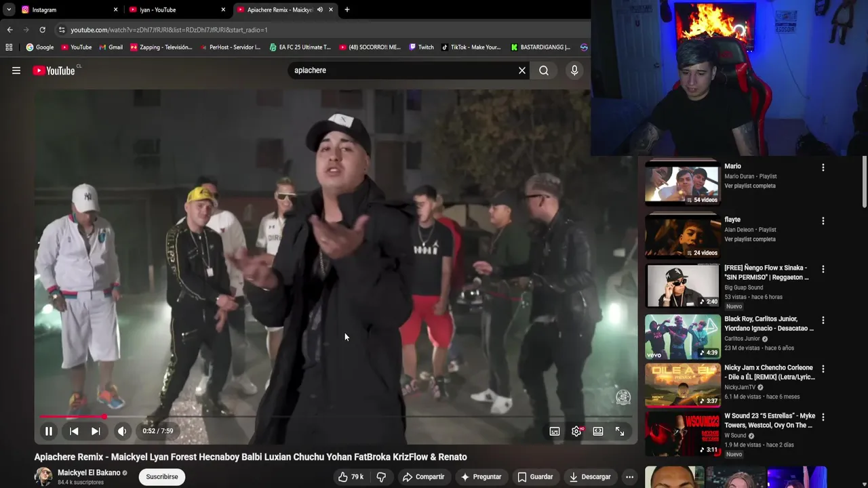
Task: Open options for the Black Roy video
Action: tap(823, 320)
